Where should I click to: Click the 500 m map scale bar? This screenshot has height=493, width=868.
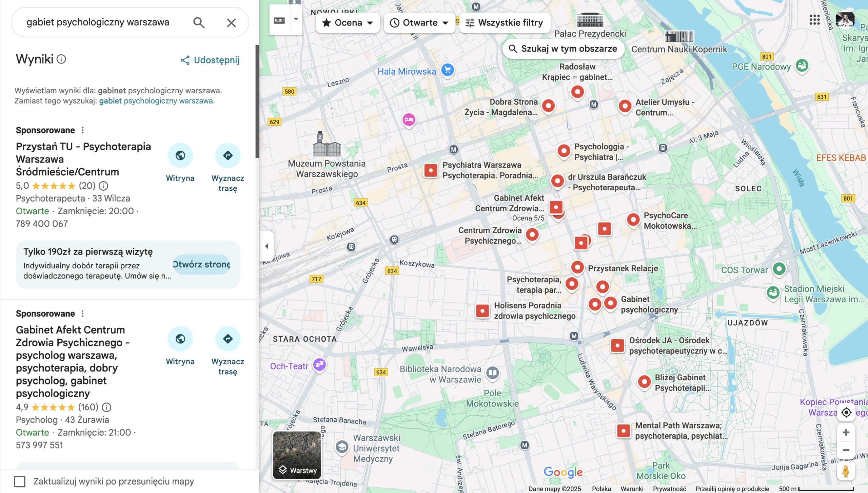pyautogui.click(x=826, y=489)
